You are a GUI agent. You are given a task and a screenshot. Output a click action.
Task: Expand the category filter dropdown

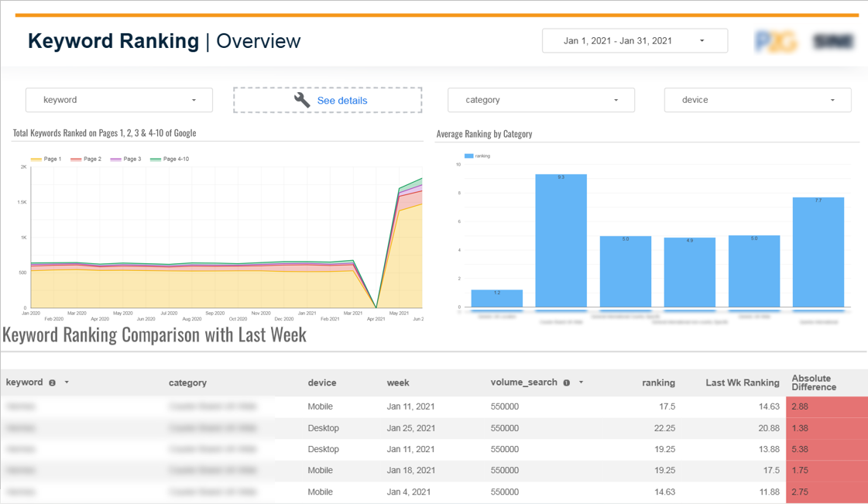[541, 100]
